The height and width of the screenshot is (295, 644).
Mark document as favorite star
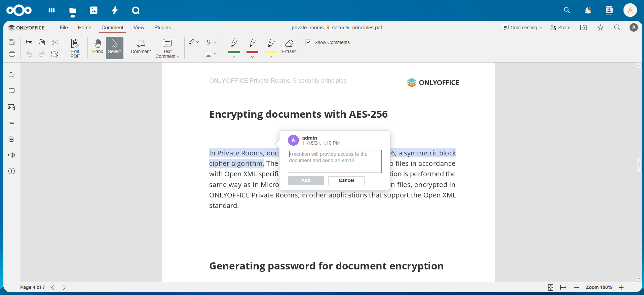601,28
